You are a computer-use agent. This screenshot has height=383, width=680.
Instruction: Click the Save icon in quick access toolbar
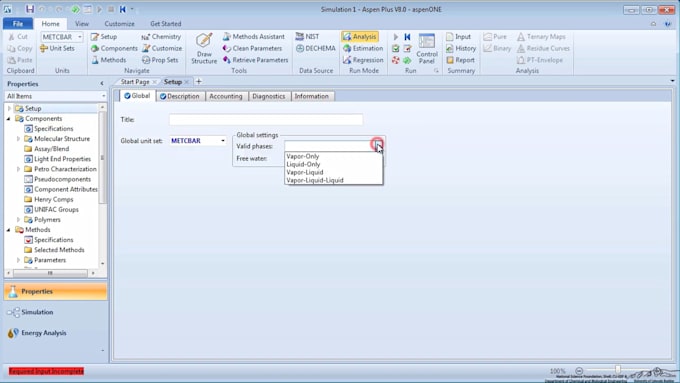[29, 9]
